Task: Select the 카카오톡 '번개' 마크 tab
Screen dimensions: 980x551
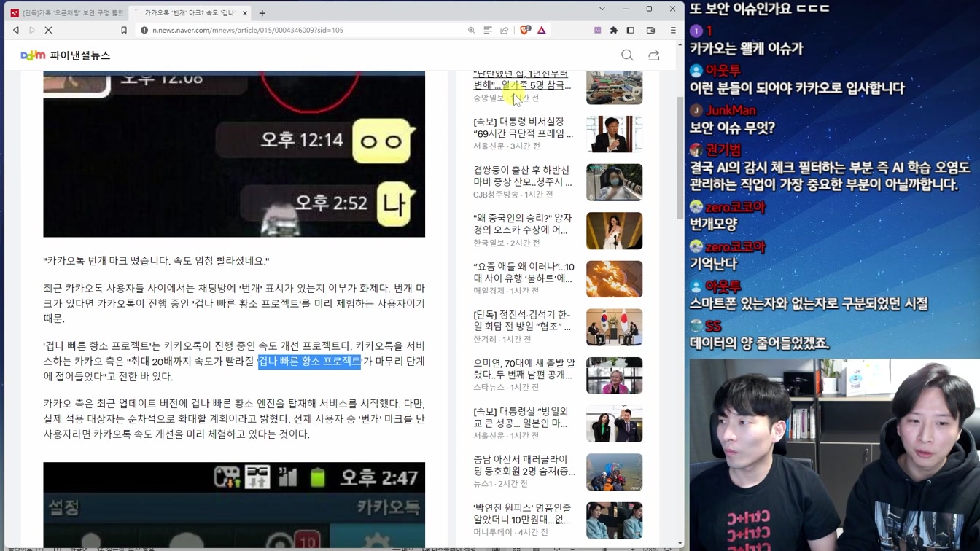Action: (190, 13)
